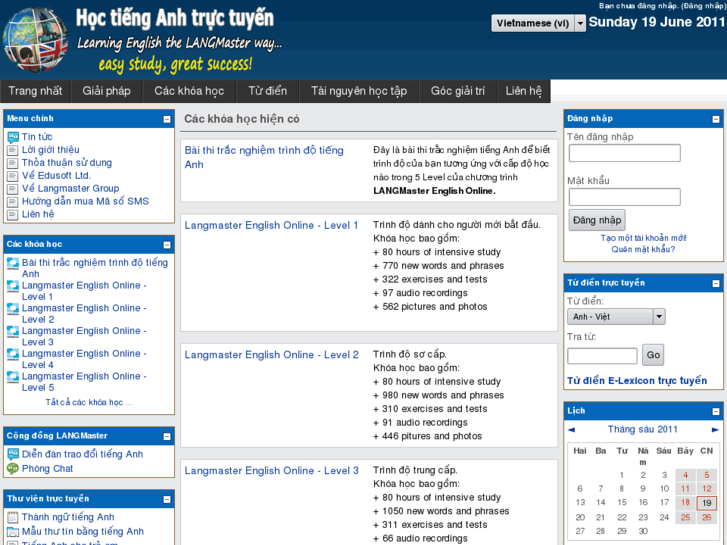Open Góc giải trí menu item
This screenshot has height=545, width=727.
[458, 91]
